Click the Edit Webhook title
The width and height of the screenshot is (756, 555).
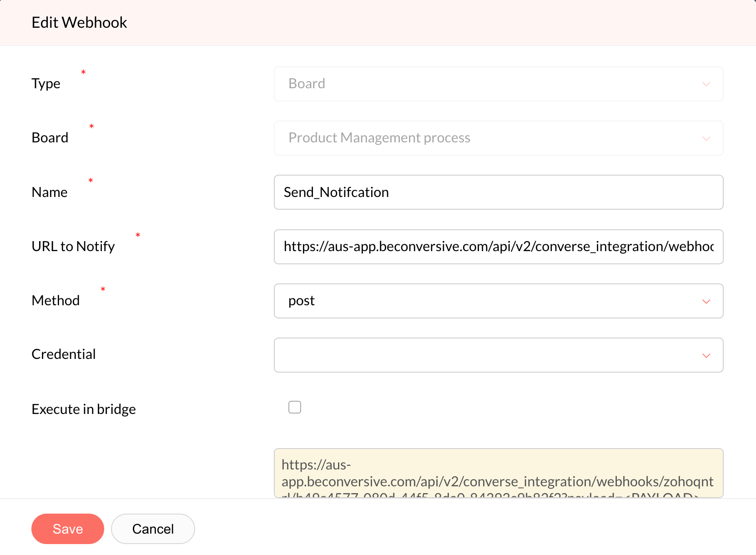point(79,22)
